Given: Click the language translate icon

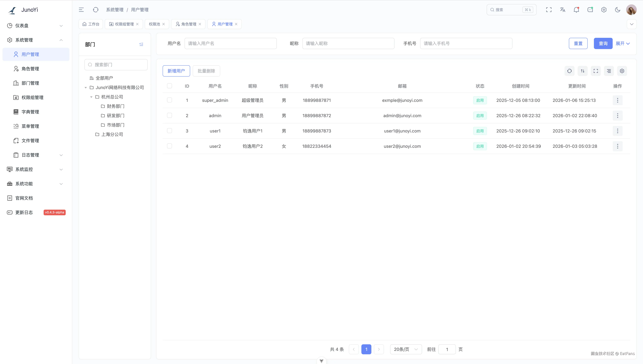Looking at the screenshot, I should point(562,10).
